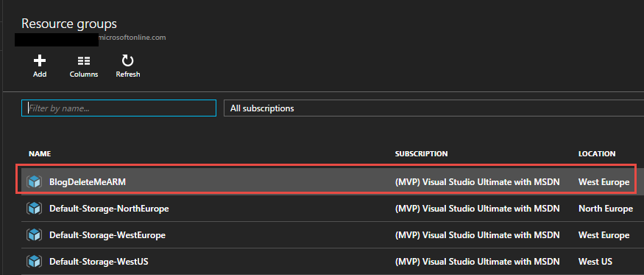Click subscription cell in BlogDeleteMeARM row
Screen dimensions: 644x275
click(x=477, y=181)
